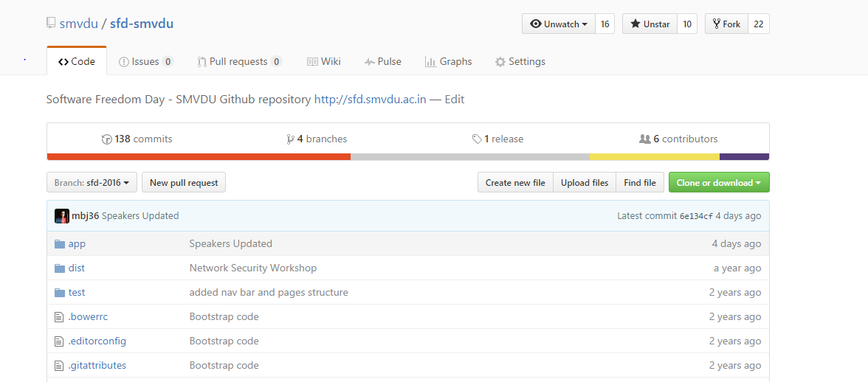Image resolution: width=868 pixels, height=382 pixels.
Task: Click Upload files button
Action: pos(585,182)
